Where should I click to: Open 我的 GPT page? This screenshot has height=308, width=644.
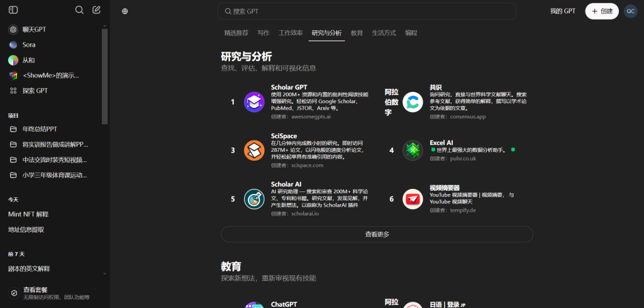[563, 11]
